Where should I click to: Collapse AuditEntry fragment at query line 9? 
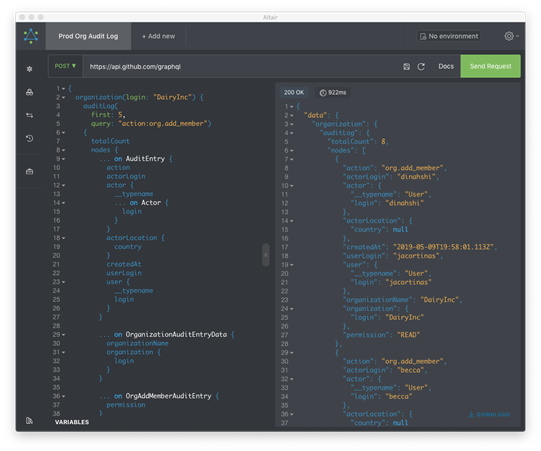pyautogui.click(x=63, y=159)
